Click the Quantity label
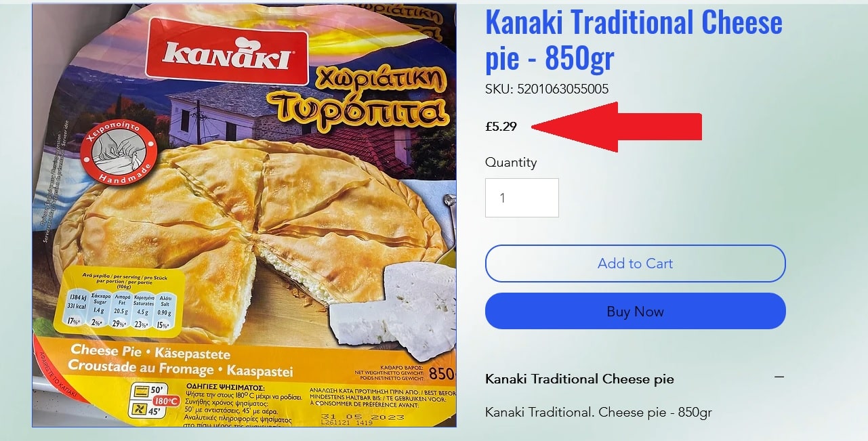Image resolution: width=868 pixels, height=441 pixels. [511, 162]
